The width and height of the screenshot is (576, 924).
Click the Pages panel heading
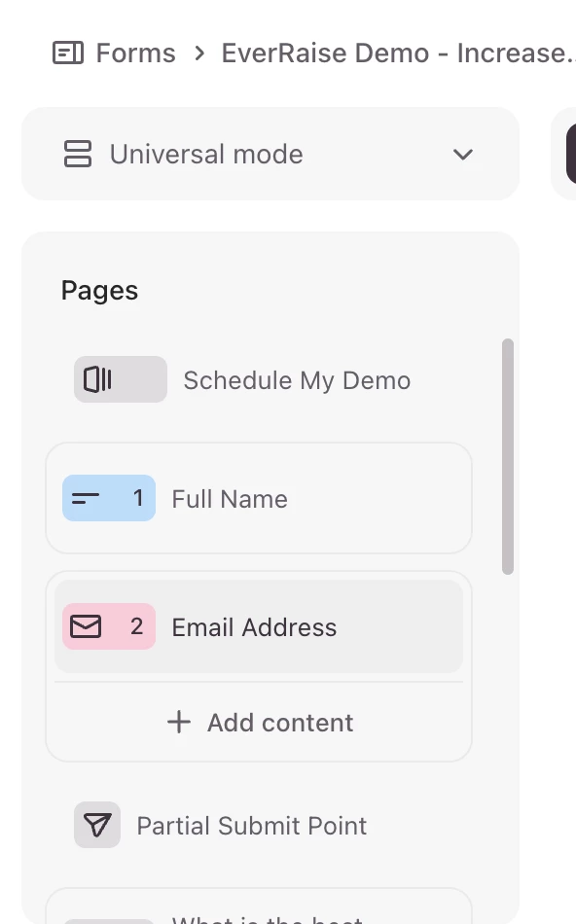pos(99,291)
